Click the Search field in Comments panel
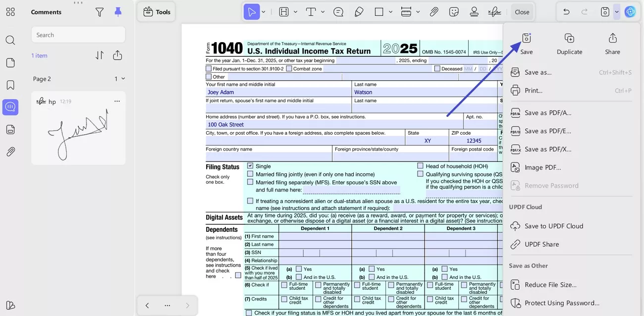 click(78, 35)
